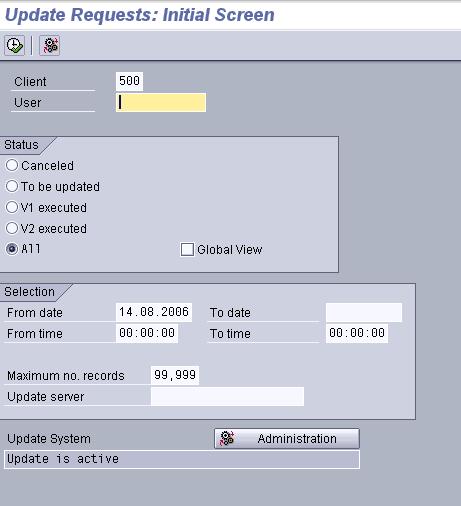The image size is (461, 506).
Task: Click the gears icon on the Administration button
Action: (x=227, y=438)
